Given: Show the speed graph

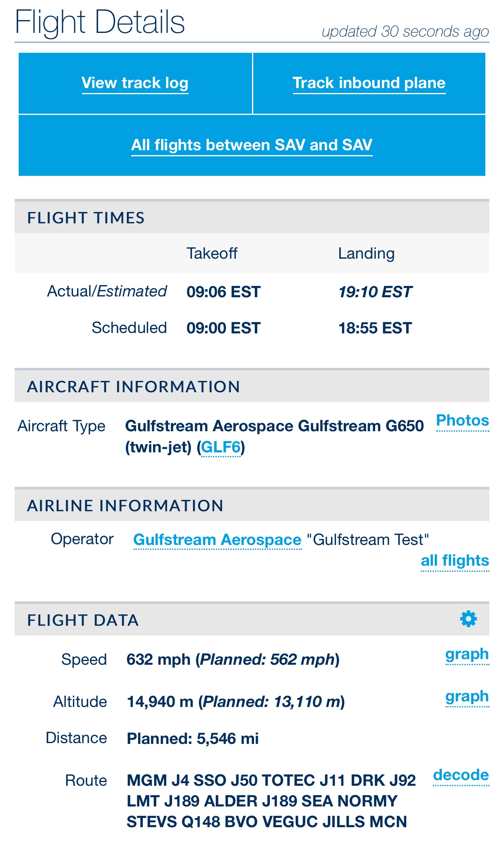Looking at the screenshot, I should click(x=467, y=655).
